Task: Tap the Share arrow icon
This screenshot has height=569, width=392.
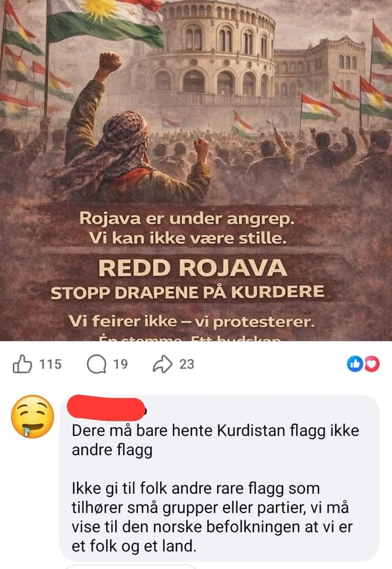Action: (x=162, y=364)
